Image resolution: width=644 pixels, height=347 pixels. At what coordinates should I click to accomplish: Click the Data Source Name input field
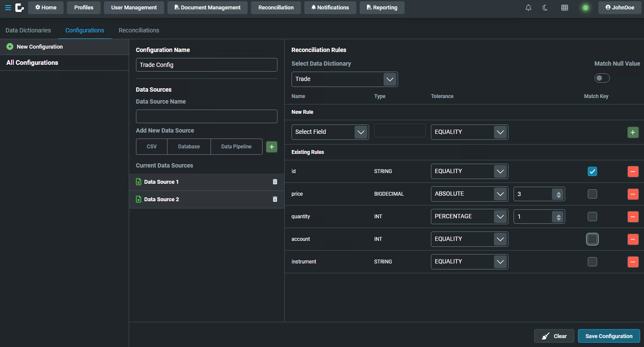pyautogui.click(x=206, y=116)
